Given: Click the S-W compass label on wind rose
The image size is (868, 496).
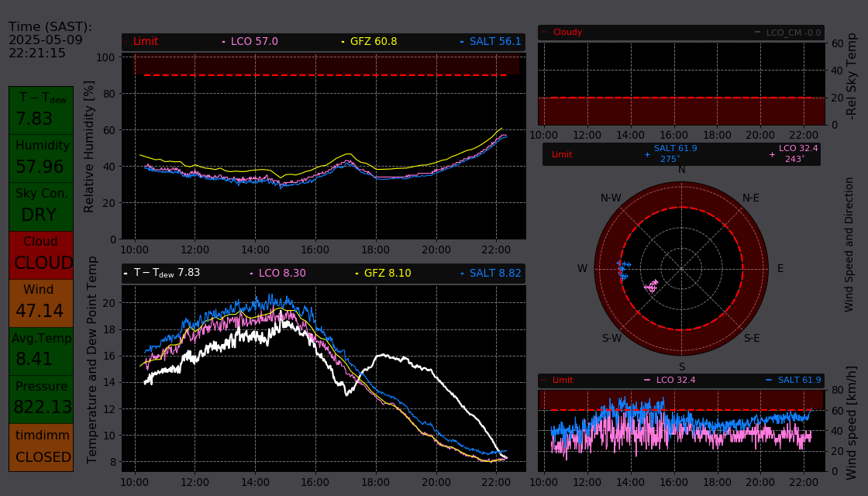Looking at the screenshot, I should (x=611, y=338).
